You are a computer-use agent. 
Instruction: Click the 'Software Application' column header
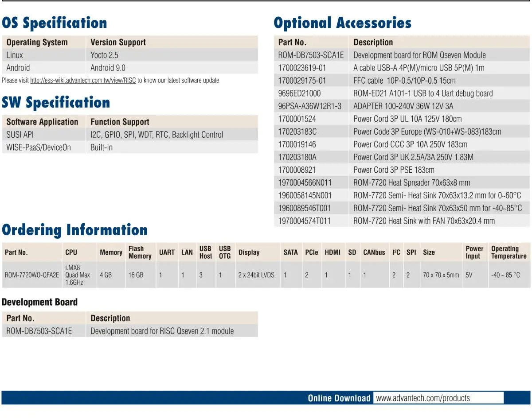pos(42,122)
